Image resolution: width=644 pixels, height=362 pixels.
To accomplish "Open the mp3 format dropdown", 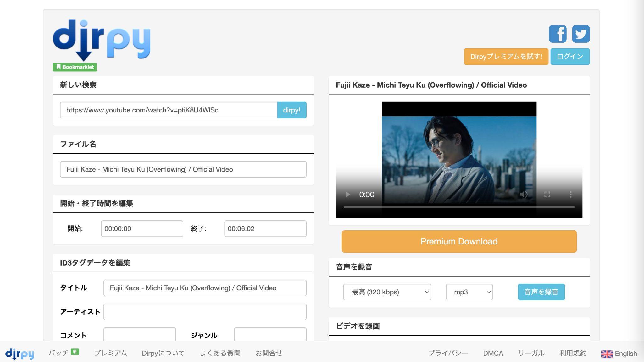I will [x=469, y=292].
